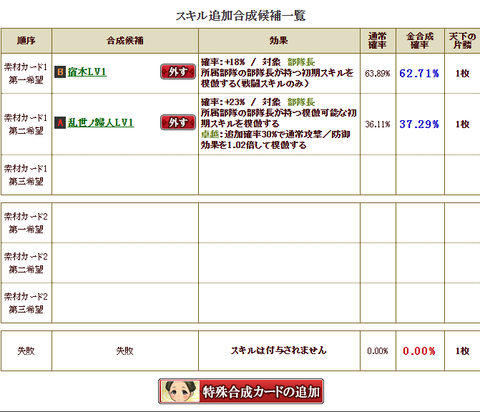Click the 素材カード1 第三希望 row label
The image size is (480, 412).
point(26,175)
